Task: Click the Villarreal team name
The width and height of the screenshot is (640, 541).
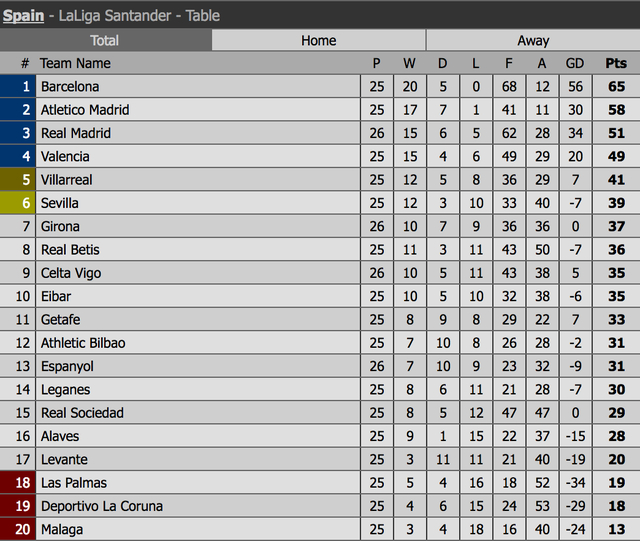Action: pyautogui.click(x=66, y=180)
